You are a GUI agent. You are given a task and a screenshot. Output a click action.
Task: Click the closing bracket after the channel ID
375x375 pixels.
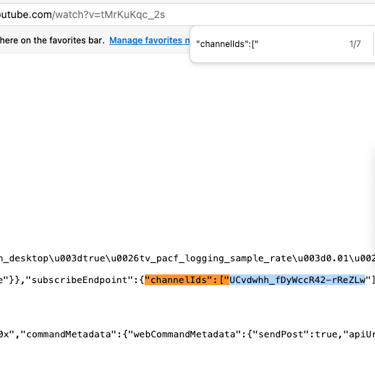pos(373,280)
